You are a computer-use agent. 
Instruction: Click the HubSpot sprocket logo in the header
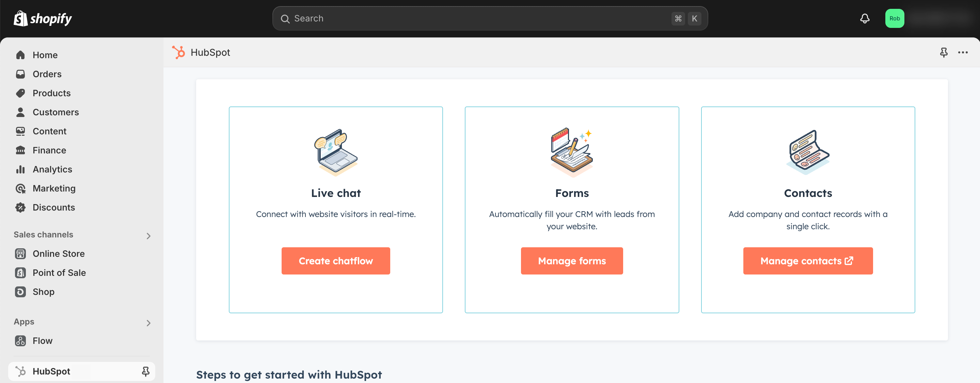pos(179,52)
